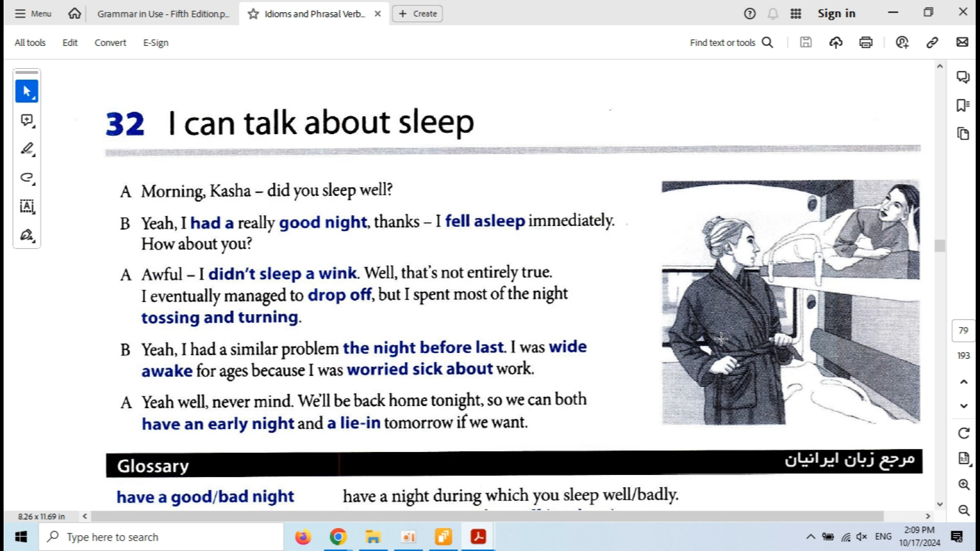
Task: Zoom in on the document
Action: (x=964, y=484)
